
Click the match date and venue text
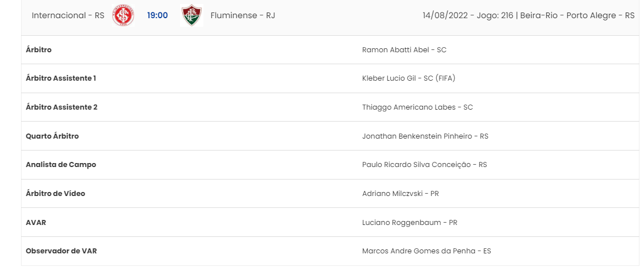click(x=529, y=15)
